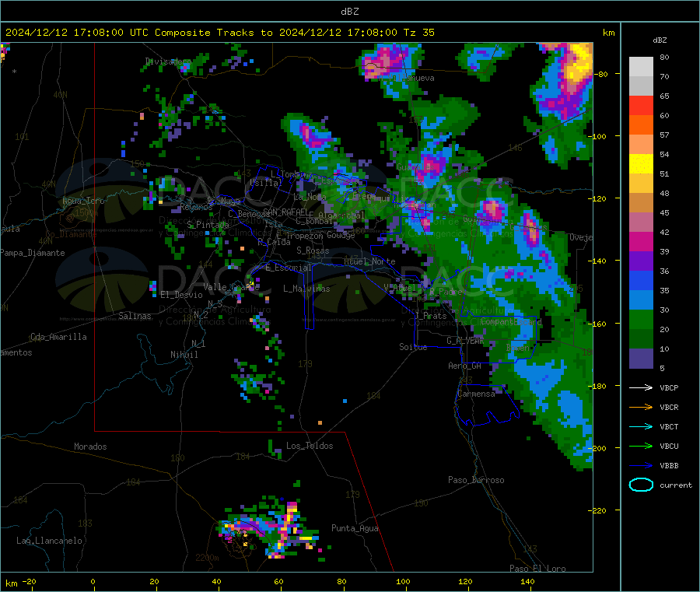Click the cyan 'current' ellipse legend icon

[x=641, y=485]
